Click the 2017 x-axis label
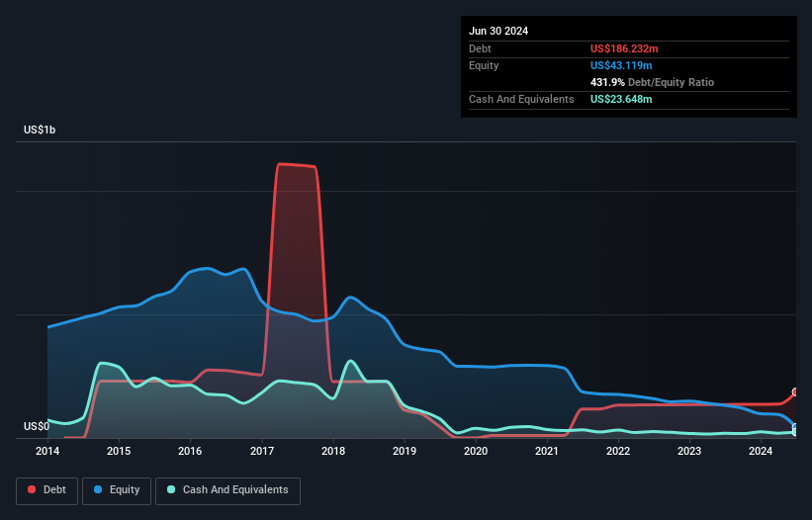This screenshot has height=520, width=812. coord(261,451)
